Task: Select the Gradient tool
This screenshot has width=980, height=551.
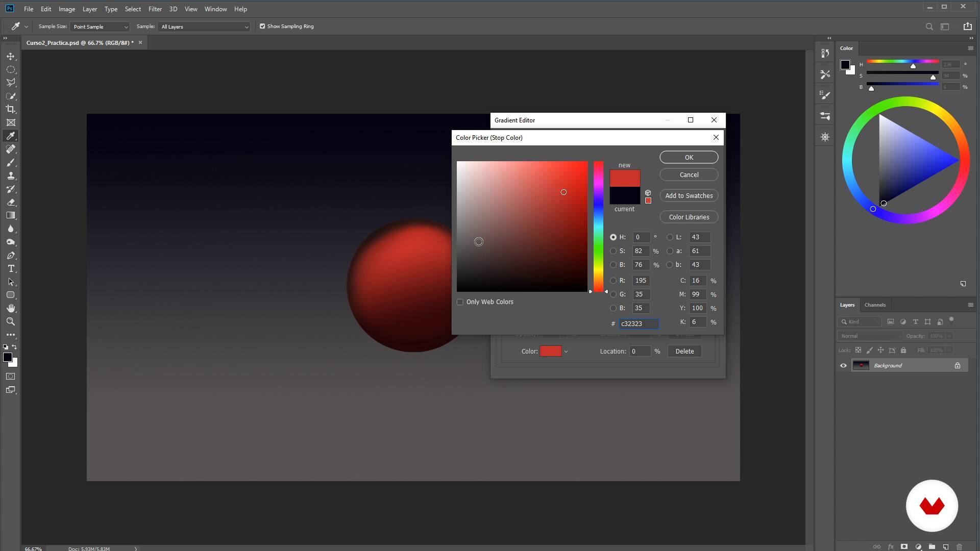Action: click(x=11, y=215)
